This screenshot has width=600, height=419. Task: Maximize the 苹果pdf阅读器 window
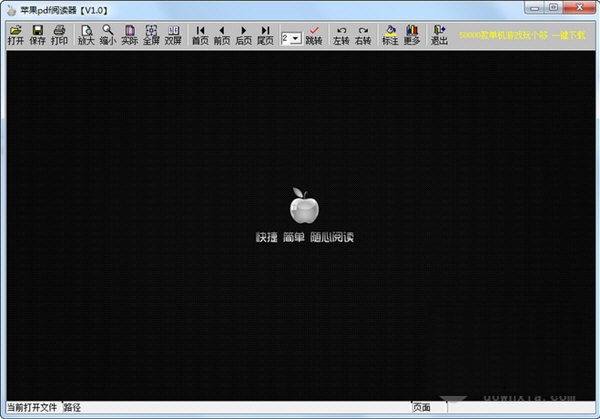[x=553, y=8]
